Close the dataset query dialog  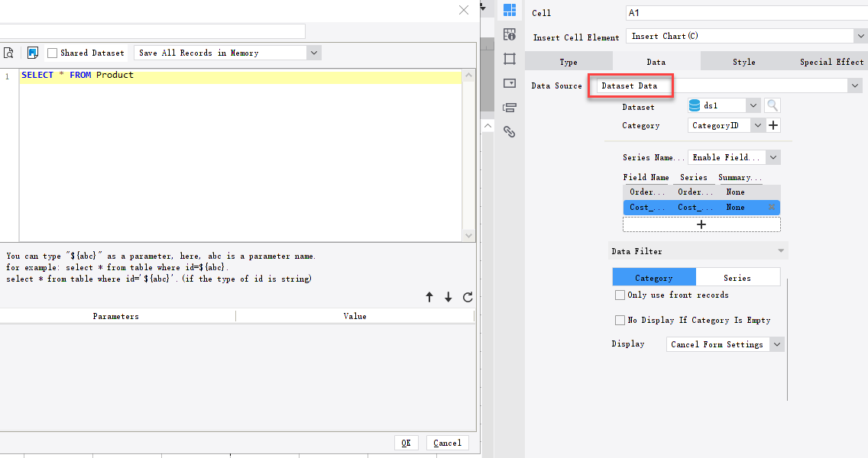pos(464,10)
